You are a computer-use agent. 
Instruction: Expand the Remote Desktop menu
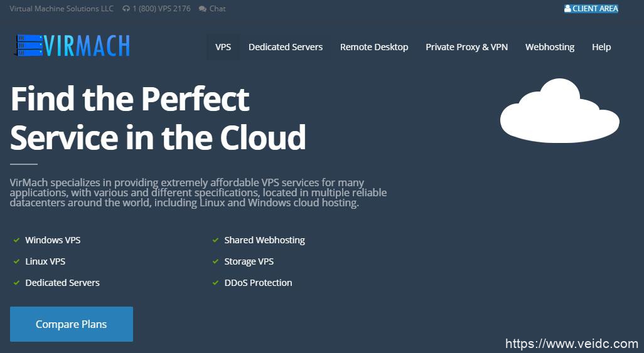pos(374,47)
